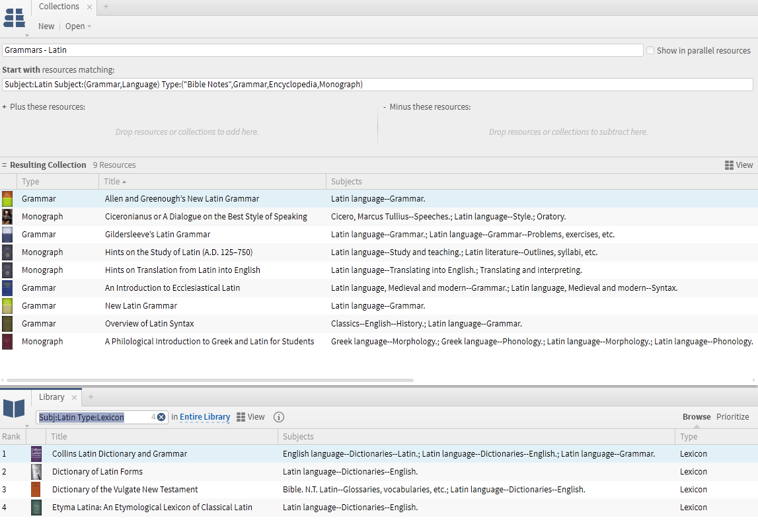Add new tab next to Library

(91, 397)
